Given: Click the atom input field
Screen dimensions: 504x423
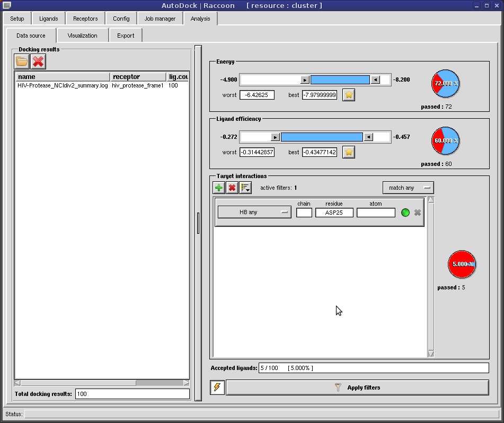Looking at the screenshot, I should (376, 213).
